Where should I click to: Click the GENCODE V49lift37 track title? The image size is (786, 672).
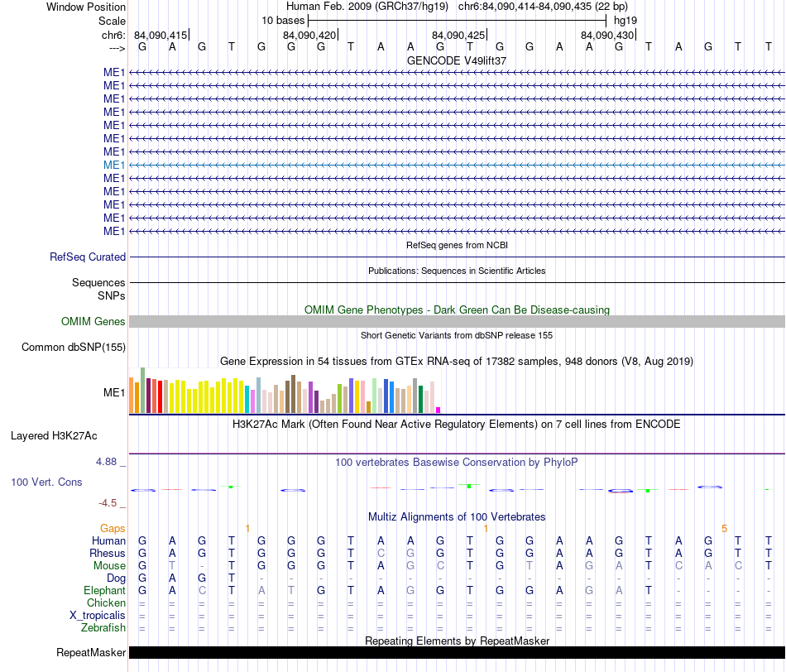457,60
